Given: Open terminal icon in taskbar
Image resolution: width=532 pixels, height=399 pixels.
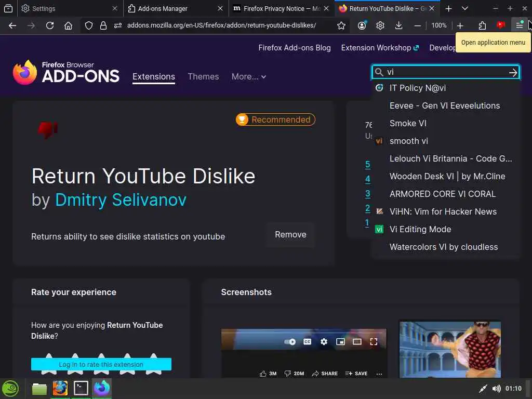Looking at the screenshot, I should point(81,389).
